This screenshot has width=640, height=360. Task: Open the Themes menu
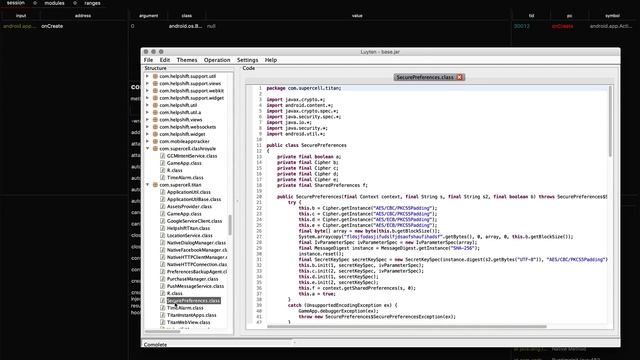pyautogui.click(x=187, y=60)
